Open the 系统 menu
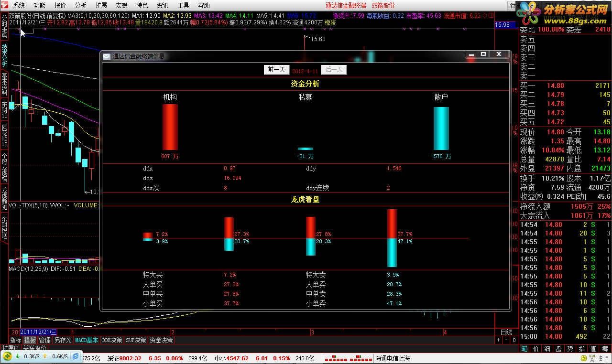Image resolution: width=612 pixels, height=364 pixels. pos(19,5)
